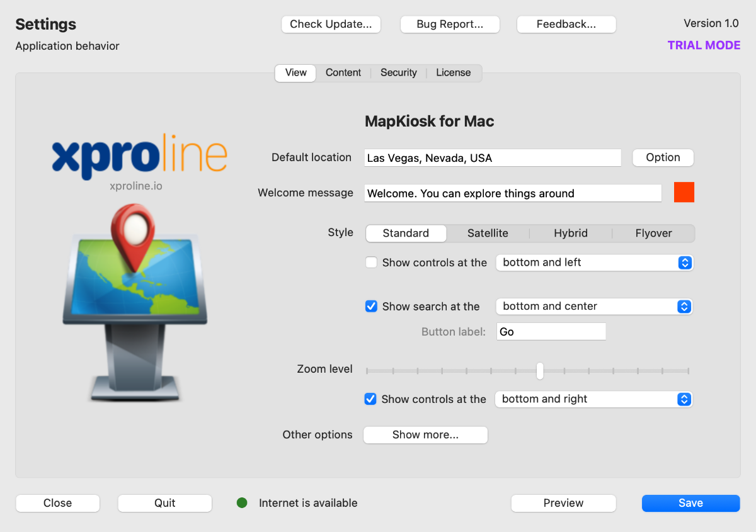Click the Zoom level label
This screenshot has width=756, height=532.
[x=325, y=369]
